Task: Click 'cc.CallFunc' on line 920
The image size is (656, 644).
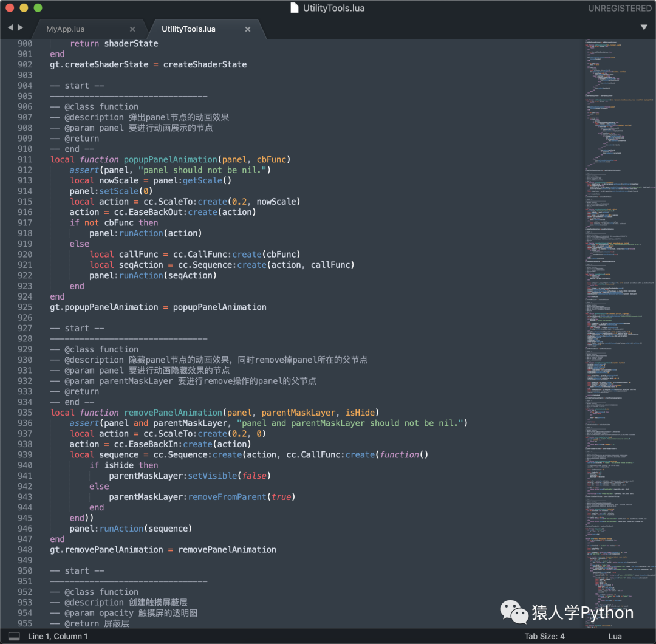Action: point(200,255)
